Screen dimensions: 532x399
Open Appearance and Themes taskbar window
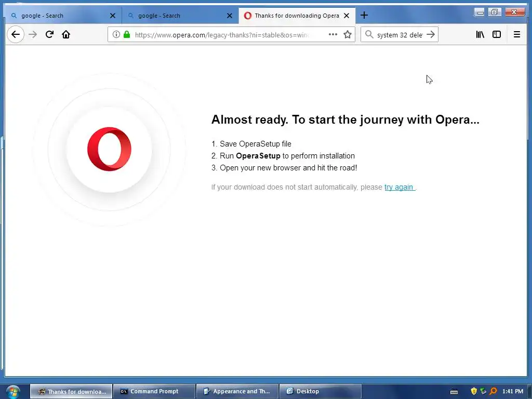[237, 391]
